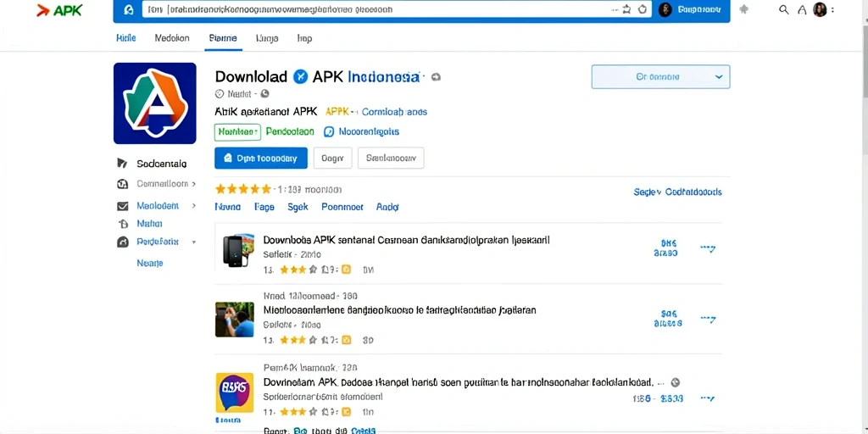Expand the Cemnelloom sidebar chevron
Screen dimensions: 868x434
194,184
